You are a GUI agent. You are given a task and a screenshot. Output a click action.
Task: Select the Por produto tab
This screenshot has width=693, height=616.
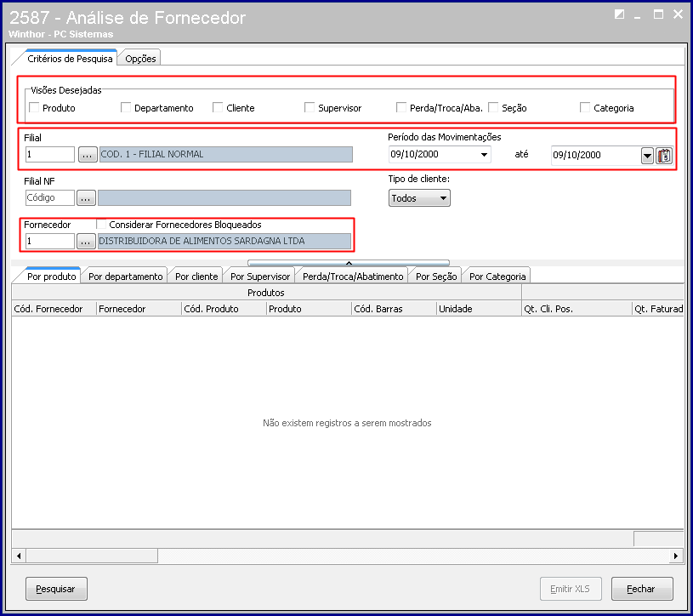click(x=51, y=277)
